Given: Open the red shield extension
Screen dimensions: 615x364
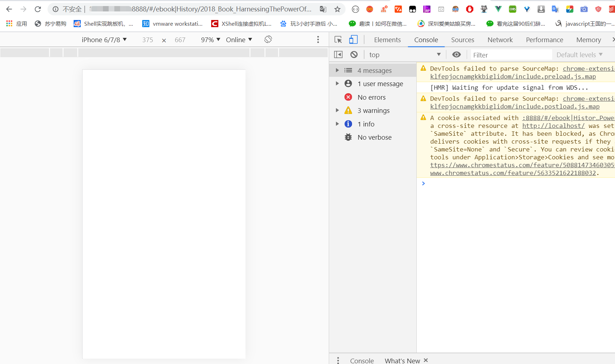Looking at the screenshot, I should [599, 9].
